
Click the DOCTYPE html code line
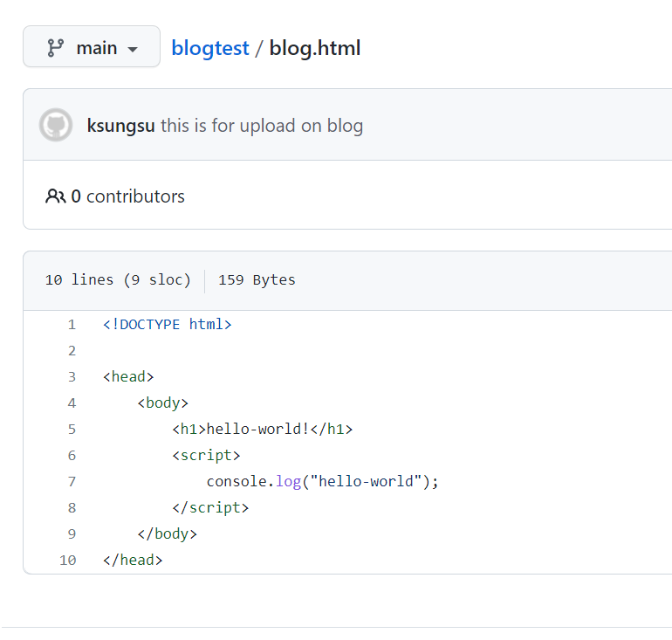pyautogui.click(x=167, y=325)
